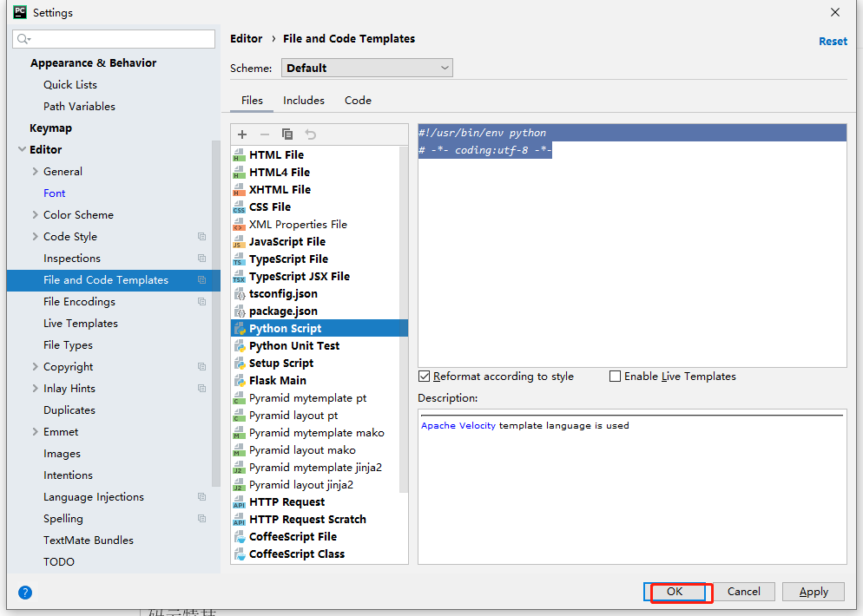Click the Cancel button
Viewport: 863px width, 616px height.
pos(743,592)
